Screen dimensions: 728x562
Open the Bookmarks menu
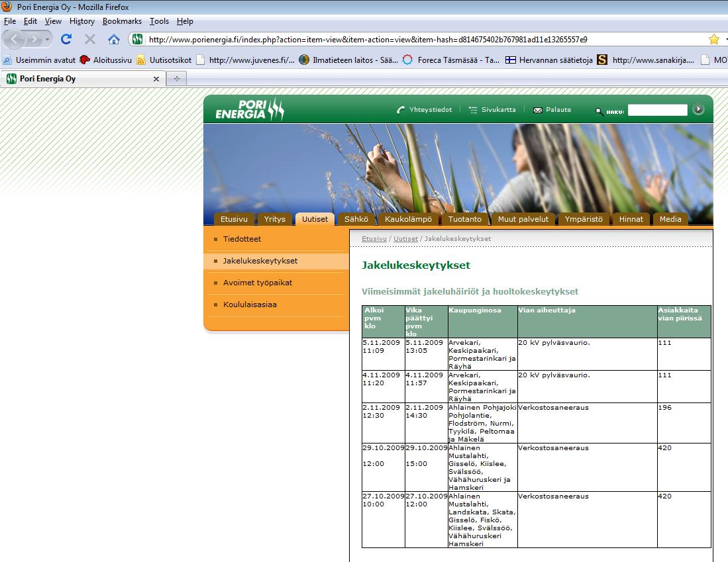pyautogui.click(x=122, y=21)
